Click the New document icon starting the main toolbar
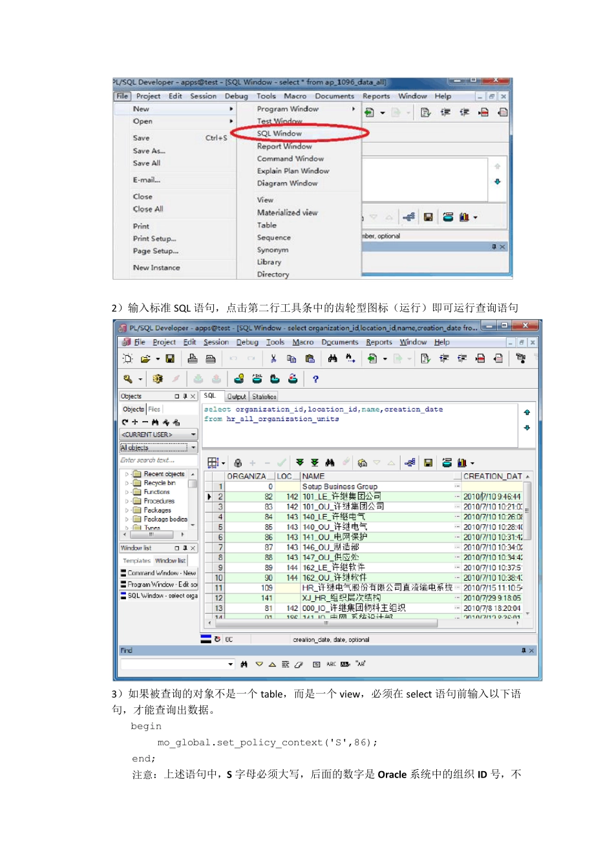 point(127,358)
